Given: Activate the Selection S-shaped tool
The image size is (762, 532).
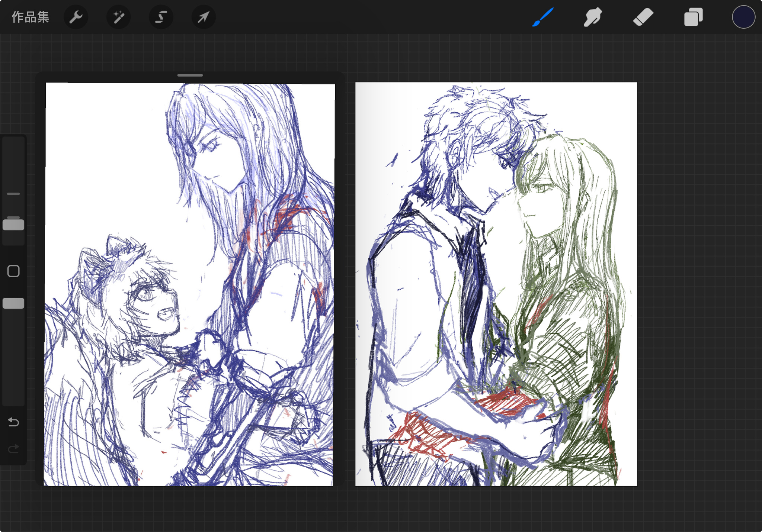Looking at the screenshot, I should click(x=161, y=17).
